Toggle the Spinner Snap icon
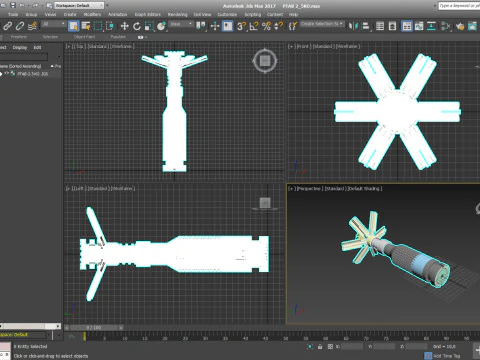This screenshot has height=360, width=480. (x=278, y=26)
